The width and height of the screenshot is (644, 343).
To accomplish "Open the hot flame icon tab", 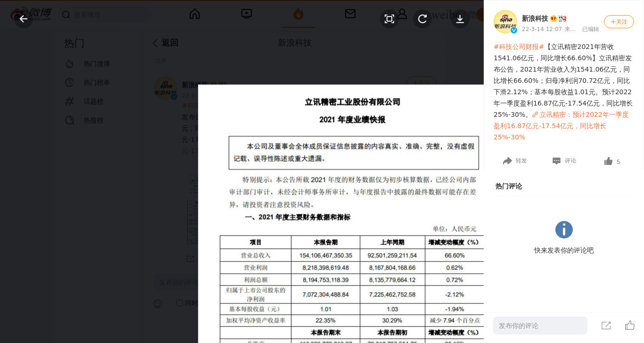I will pos(298,14).
